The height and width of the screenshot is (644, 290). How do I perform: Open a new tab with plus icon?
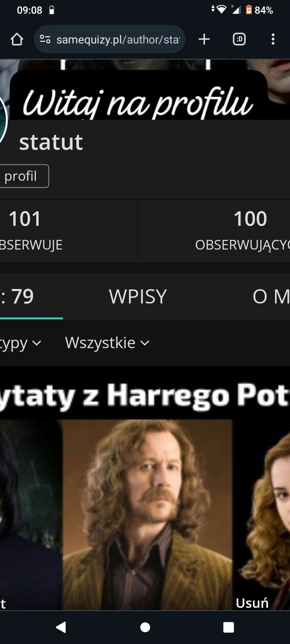(204, 39)
